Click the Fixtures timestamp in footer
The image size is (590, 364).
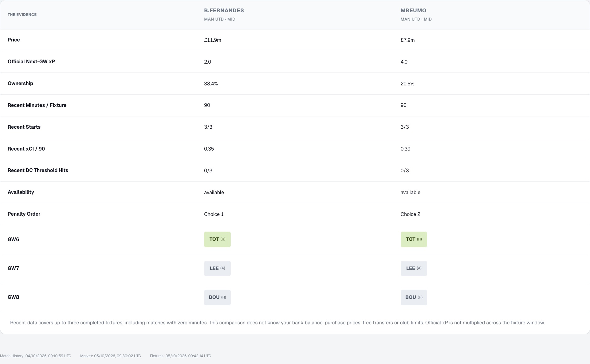180,356
